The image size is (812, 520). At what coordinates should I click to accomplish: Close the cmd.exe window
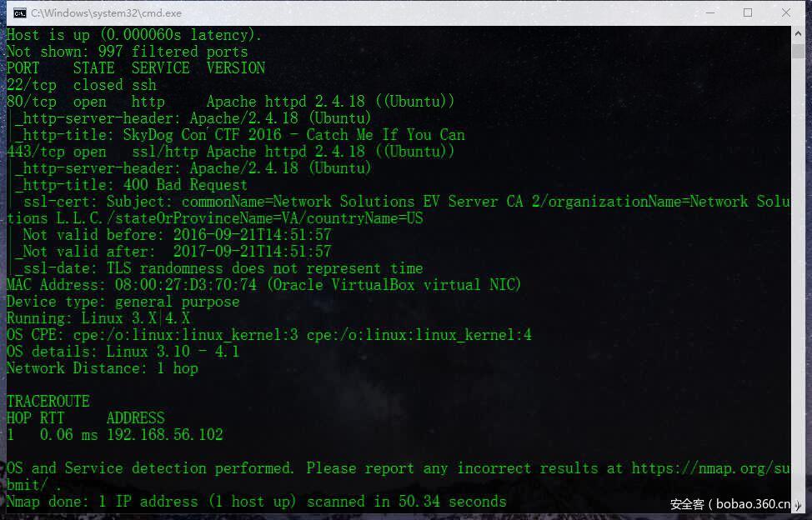point(786,12)
